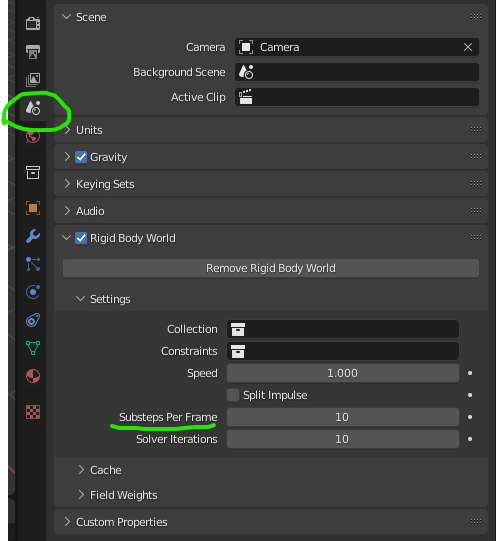Clear the Camera field with the X
Screen dimensions: 496x541
coord(468,47)
